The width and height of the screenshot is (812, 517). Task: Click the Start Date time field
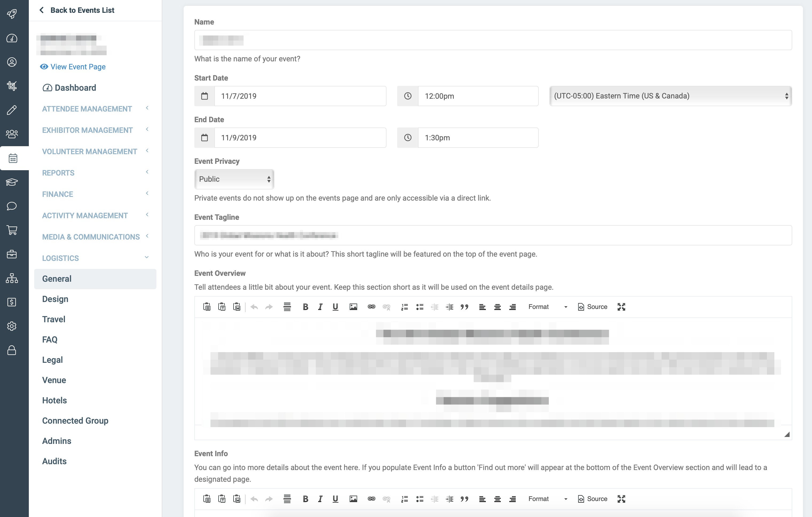478,96
